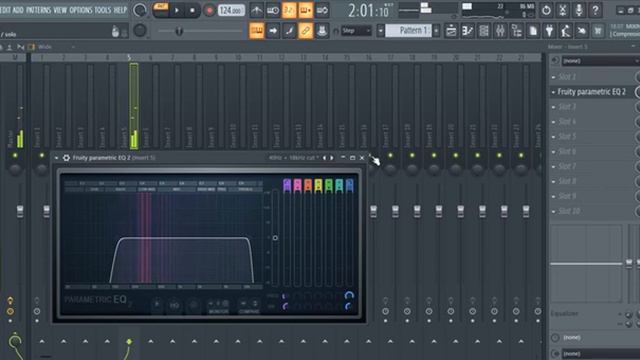The height and width of the screenshot is (360, 640).
Task: Toggle wait for input before recording
Action: point(273,10)
